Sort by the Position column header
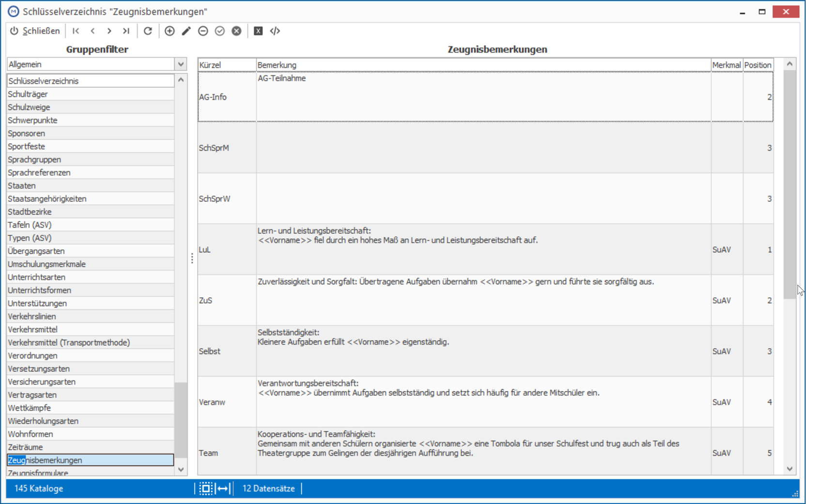Viewport: 816px width, 504px height. pyautogui.click(x=758, y=65)
